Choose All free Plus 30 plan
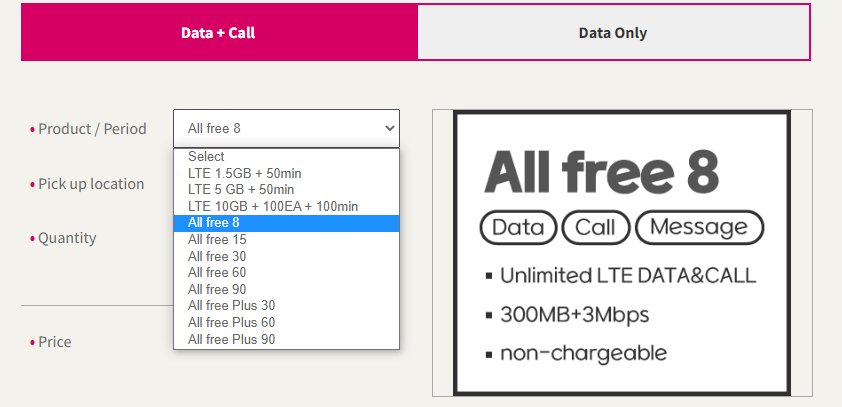Image resolution: width=842 pixels, height=407 pixels. 232,306
